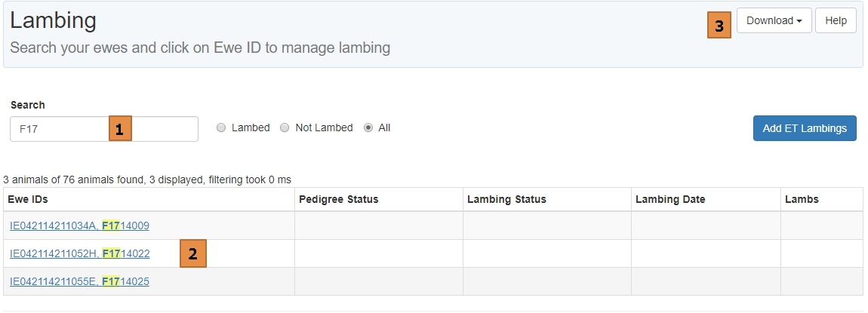Viewport: 868px width, 313px height.
Task: Click orange marker number 2
Action: click(192, 254)
